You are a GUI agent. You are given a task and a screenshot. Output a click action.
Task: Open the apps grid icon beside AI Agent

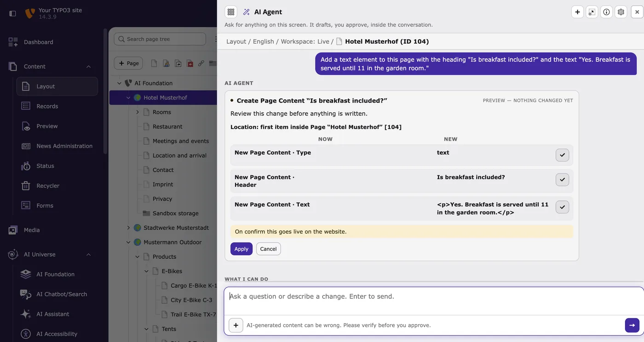pyautogui.click(x=231, y=12)
